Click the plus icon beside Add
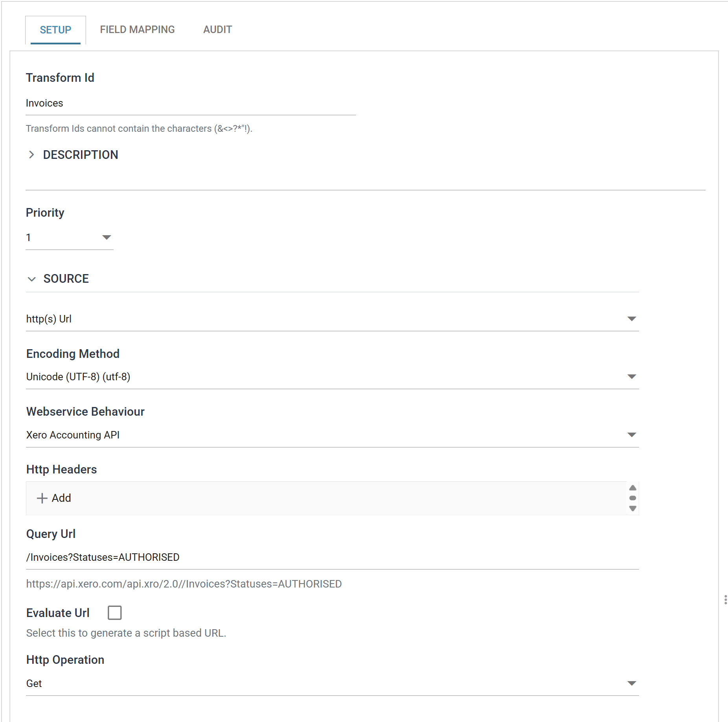 tap(42, 498)
